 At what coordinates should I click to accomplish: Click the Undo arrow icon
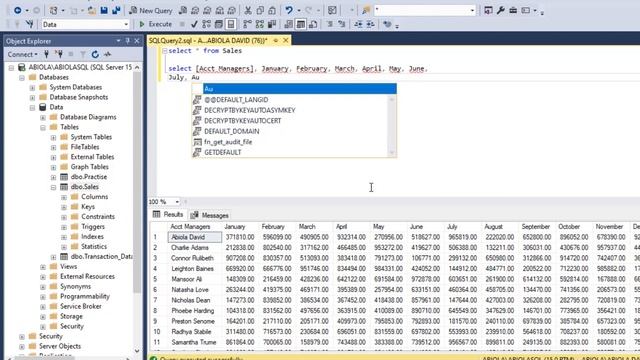click(289, 10)
